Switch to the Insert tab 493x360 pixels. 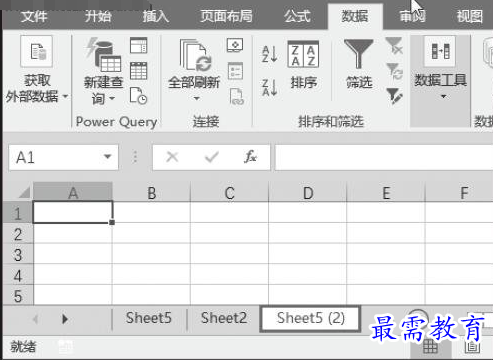156,16
